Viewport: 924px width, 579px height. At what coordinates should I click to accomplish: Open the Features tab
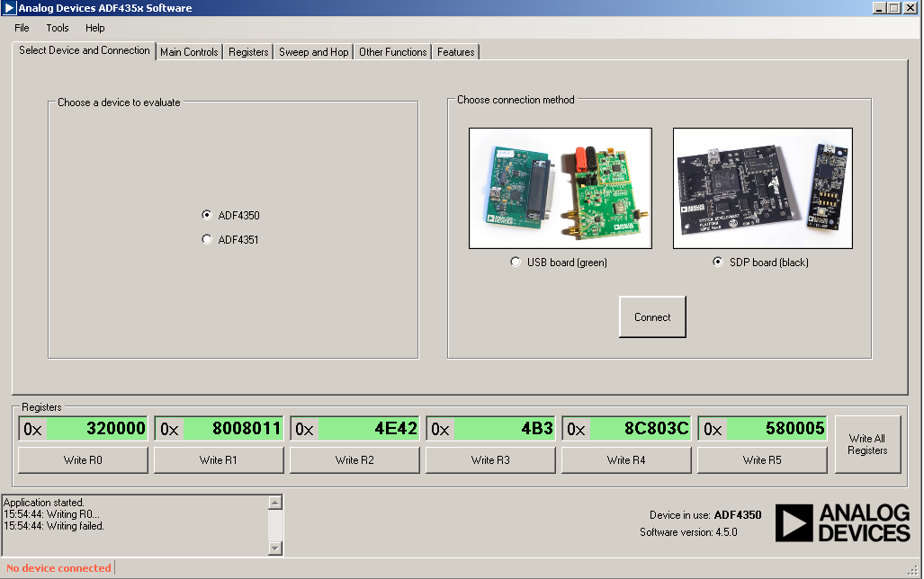[455, 52]
